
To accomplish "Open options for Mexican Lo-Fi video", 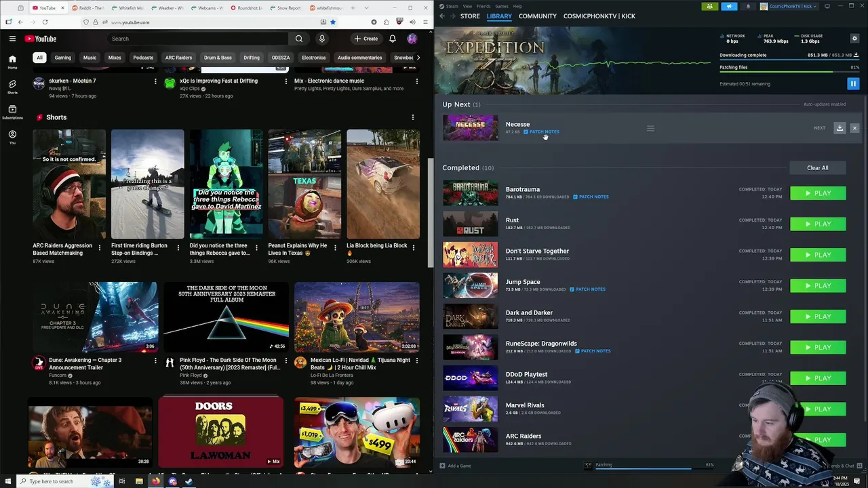I will pos(416,361).
